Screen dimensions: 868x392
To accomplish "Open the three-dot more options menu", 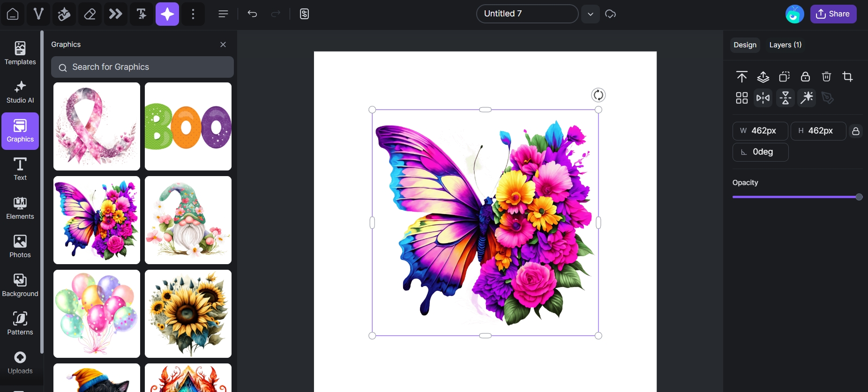I will point(193,14).
